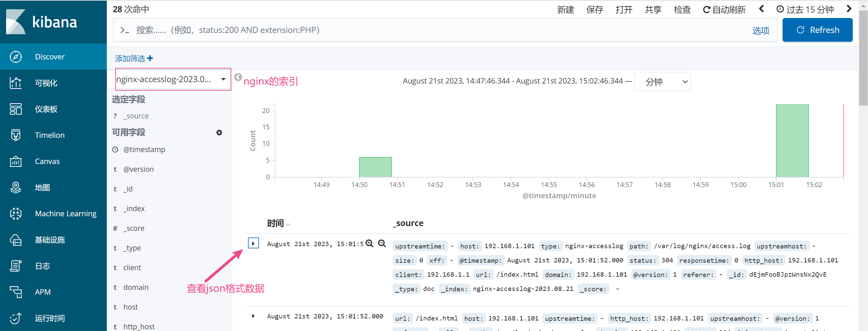The image size is (868, 331).
Task: Open Machine Learning icon
Action: coord(16,214)
